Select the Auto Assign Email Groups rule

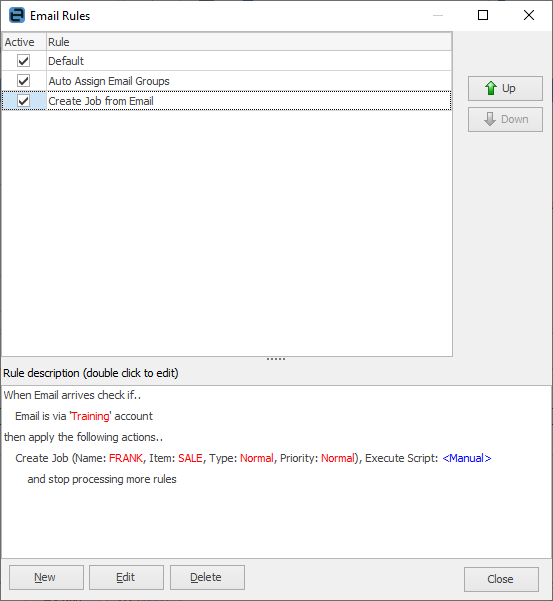tap(226, 81)
